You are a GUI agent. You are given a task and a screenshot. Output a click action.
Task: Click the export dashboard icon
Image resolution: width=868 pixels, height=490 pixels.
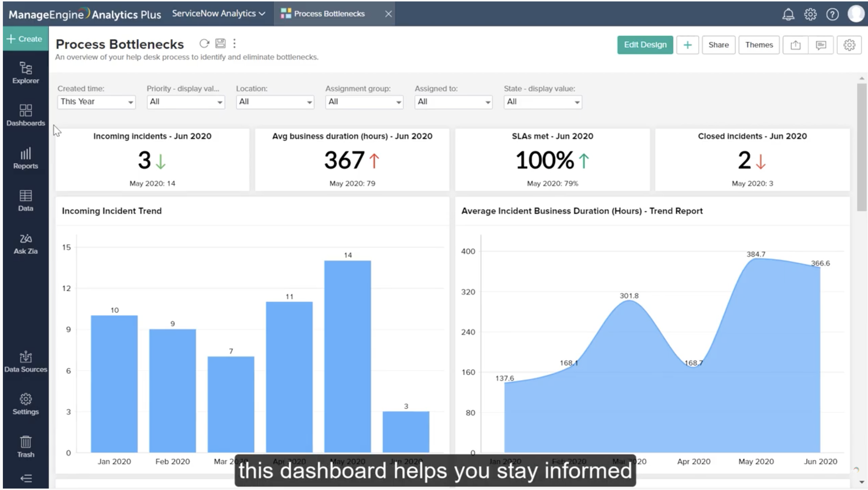(x=795, y=45)
